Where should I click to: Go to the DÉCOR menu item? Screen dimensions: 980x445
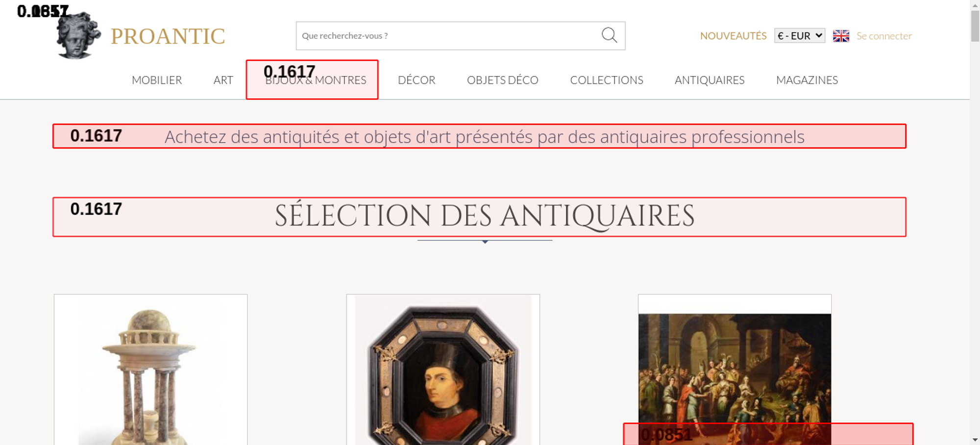click(x=416, y=80)
